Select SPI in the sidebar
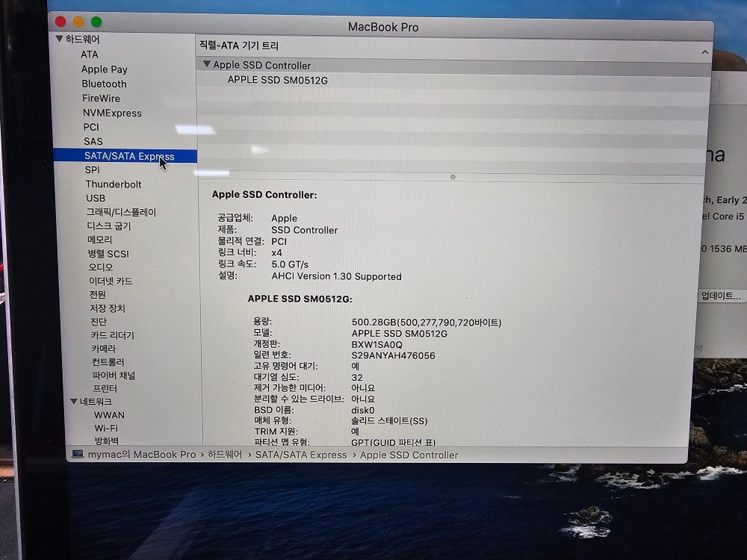747x560 pixels. tap(93, 170)
